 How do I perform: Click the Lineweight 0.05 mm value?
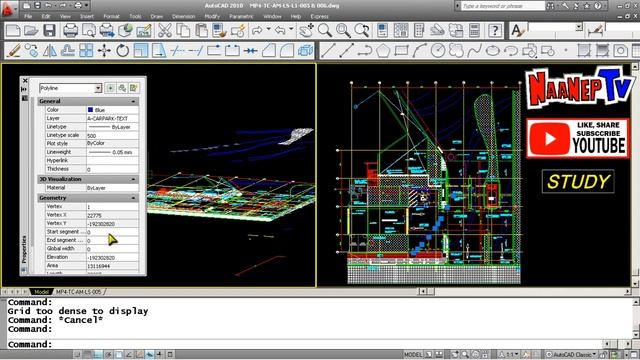(112, 152)
